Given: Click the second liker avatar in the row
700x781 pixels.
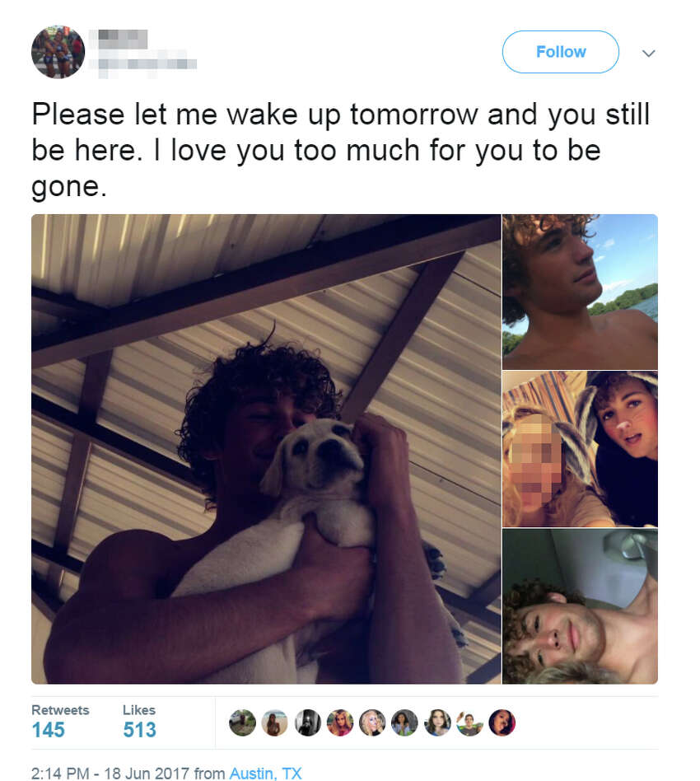Looking at the screenshot, I should point(275,723).
